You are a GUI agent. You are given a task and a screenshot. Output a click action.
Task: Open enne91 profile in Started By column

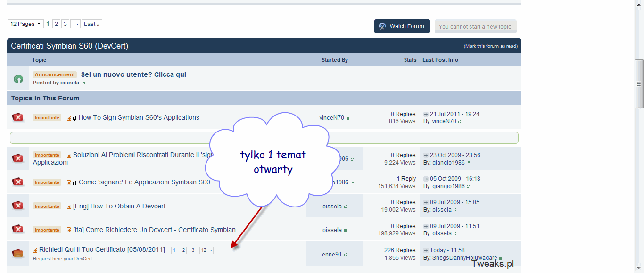[332, 254]
